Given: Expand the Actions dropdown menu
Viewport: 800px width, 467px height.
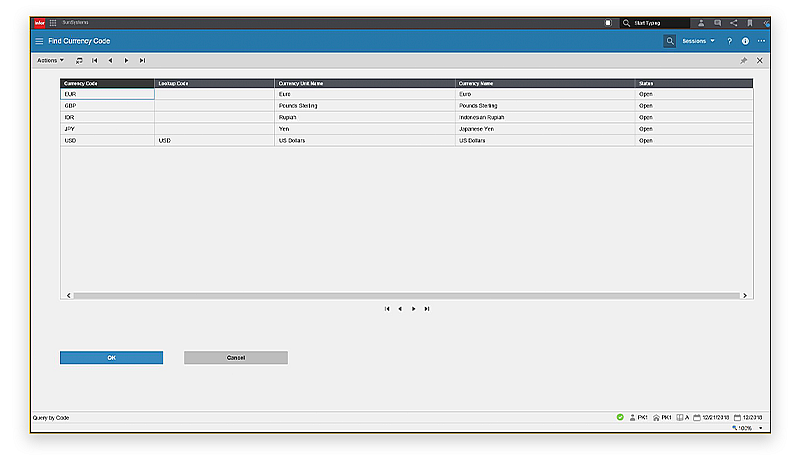Looking at the screenshot, I should coord(50,61).
